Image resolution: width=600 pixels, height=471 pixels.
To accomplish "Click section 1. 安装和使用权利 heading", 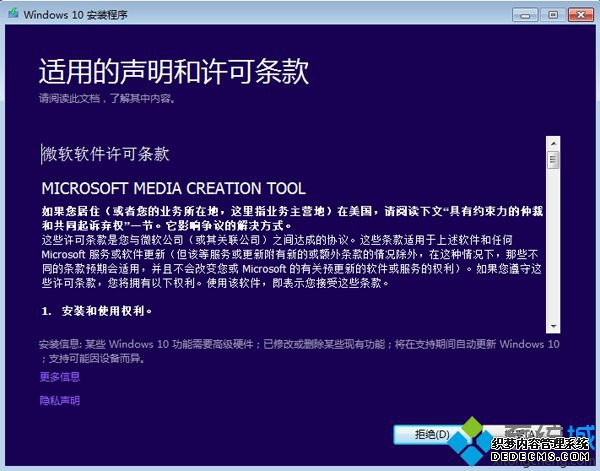I will [96, 311].
